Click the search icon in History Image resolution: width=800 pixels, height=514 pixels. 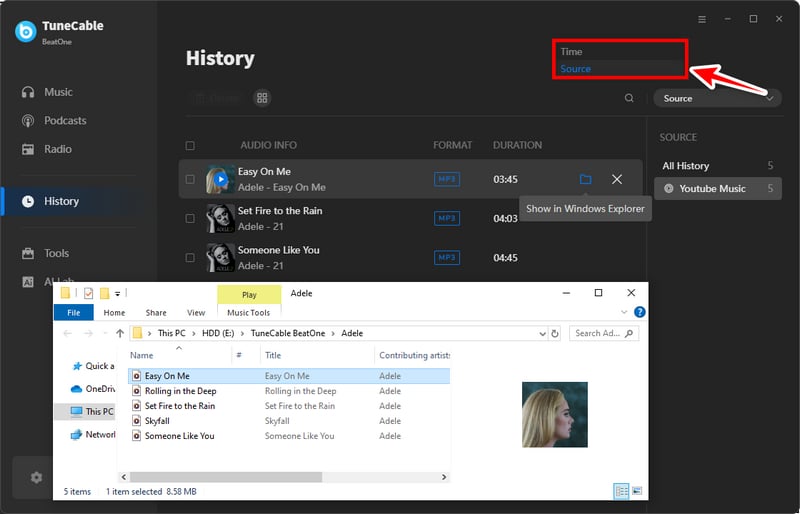coord(629,98)
